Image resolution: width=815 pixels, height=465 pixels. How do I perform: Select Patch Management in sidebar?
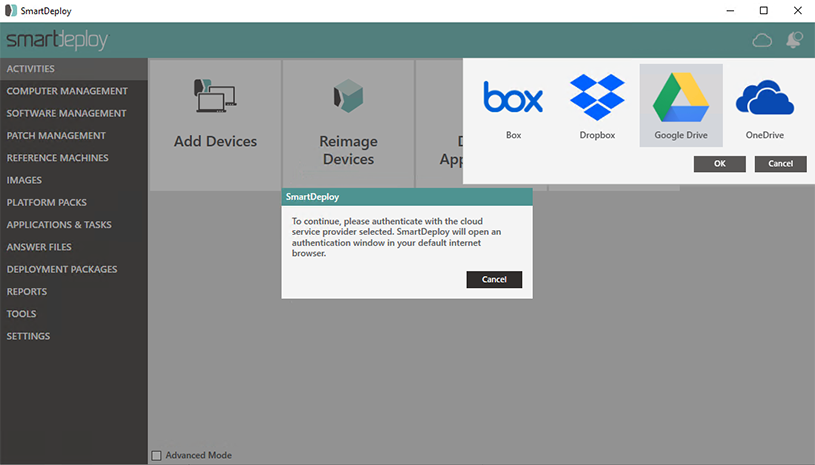coord(74,136)
